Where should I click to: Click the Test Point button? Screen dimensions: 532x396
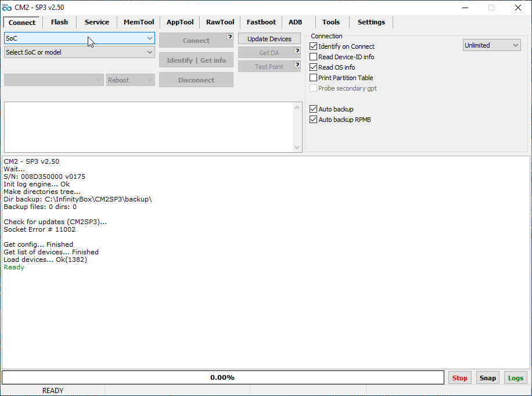269,67
